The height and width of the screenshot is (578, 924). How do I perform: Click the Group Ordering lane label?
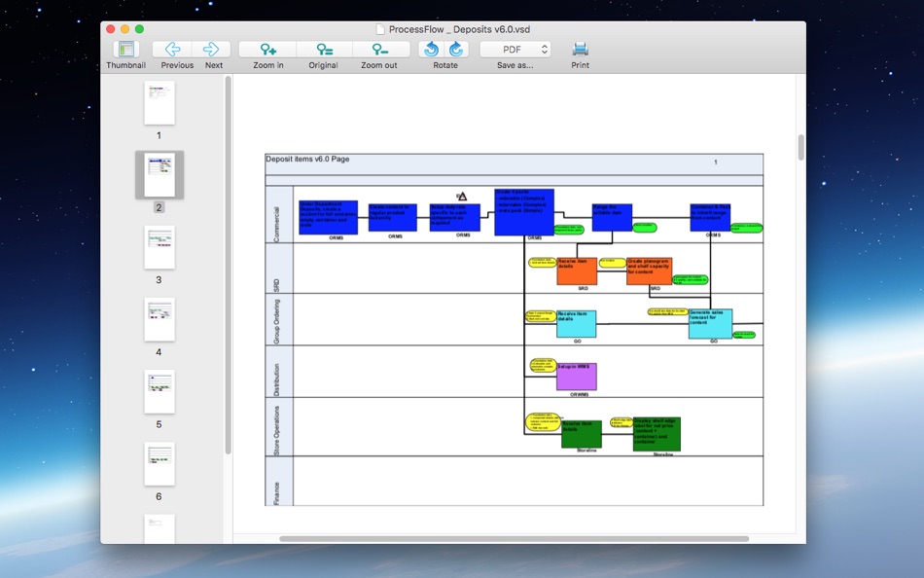[x=276, y=321]
